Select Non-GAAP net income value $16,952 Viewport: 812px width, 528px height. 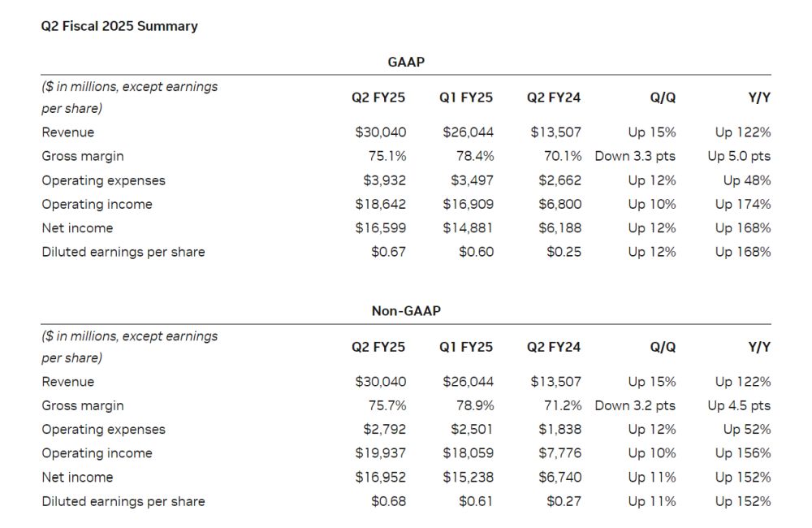coord(381,478)
